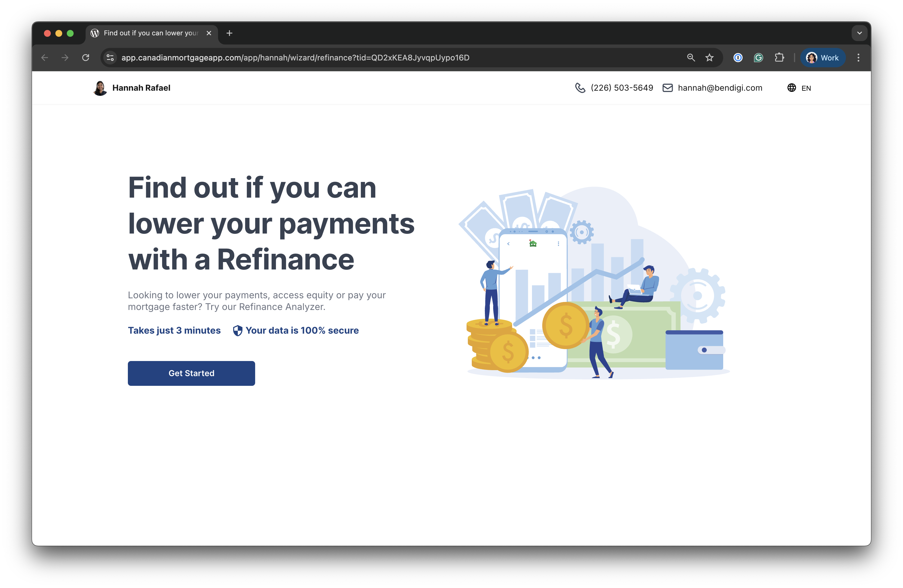This screenshot has width=903, height=588.
Task: Click the hannah@bendigi.com email link
Action: [x=720, y=88]
